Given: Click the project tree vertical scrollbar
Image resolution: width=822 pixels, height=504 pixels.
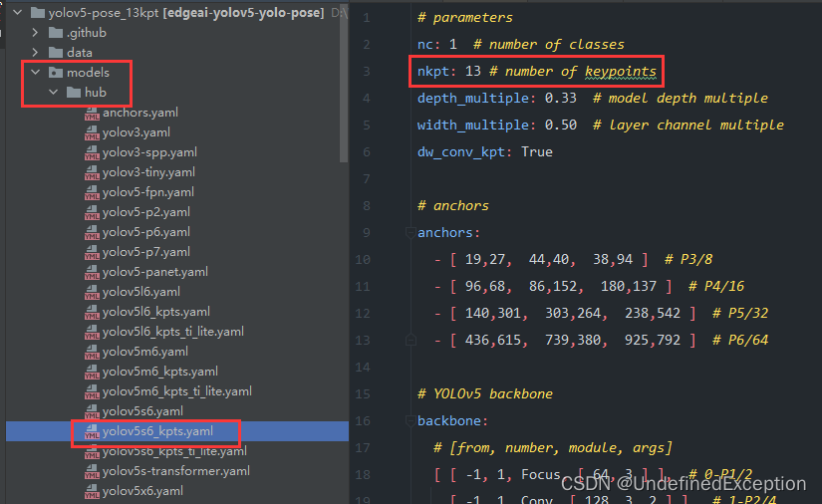Looking at the screenshot, I should coord(344,84).
